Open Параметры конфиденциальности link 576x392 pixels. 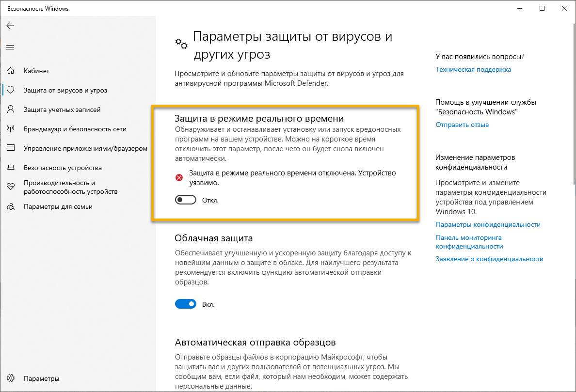[488, 224]
